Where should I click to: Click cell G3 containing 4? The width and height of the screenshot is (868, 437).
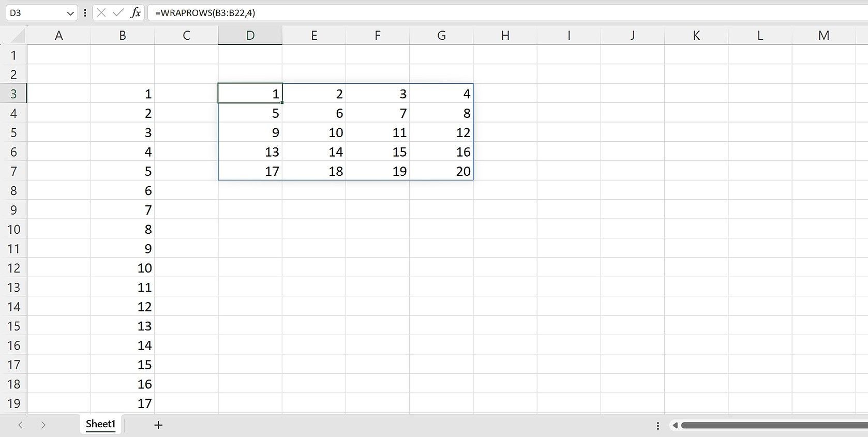pos(441,94)
